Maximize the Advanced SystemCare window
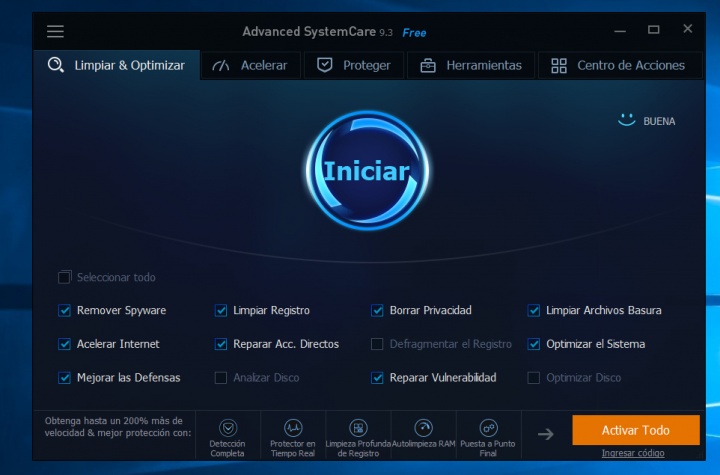This screenshot has width=720, height=475. (x=653, y=30)
